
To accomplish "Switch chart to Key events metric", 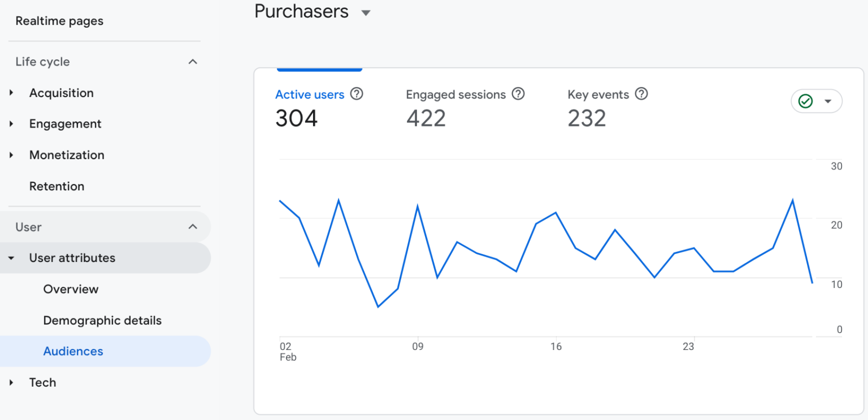I will click(x=598, y=94).
